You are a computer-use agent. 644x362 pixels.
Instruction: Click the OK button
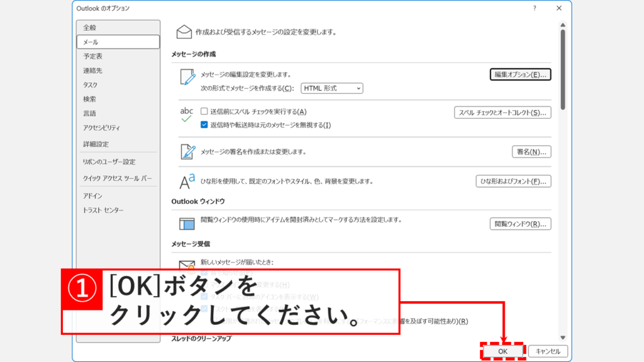point(502,352)
